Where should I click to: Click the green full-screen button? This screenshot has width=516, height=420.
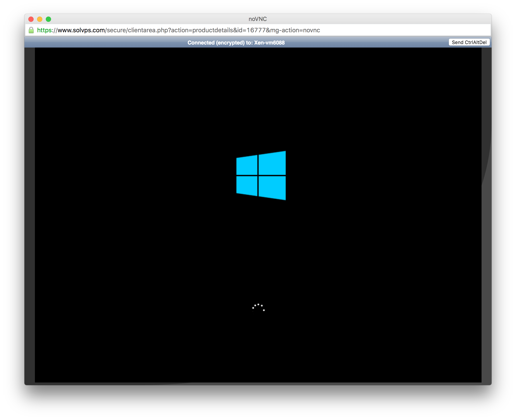pos(48,19)
